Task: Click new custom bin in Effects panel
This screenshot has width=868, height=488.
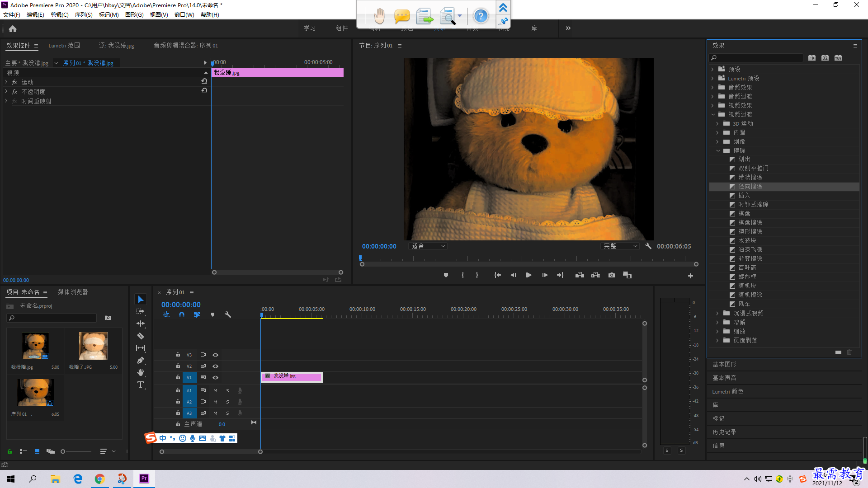Action: click(838, 352)
